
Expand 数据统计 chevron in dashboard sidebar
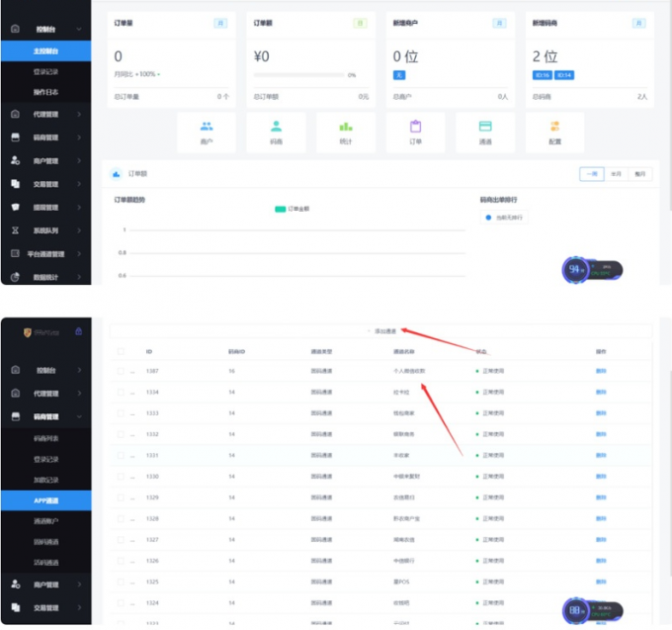click(79, 277)
